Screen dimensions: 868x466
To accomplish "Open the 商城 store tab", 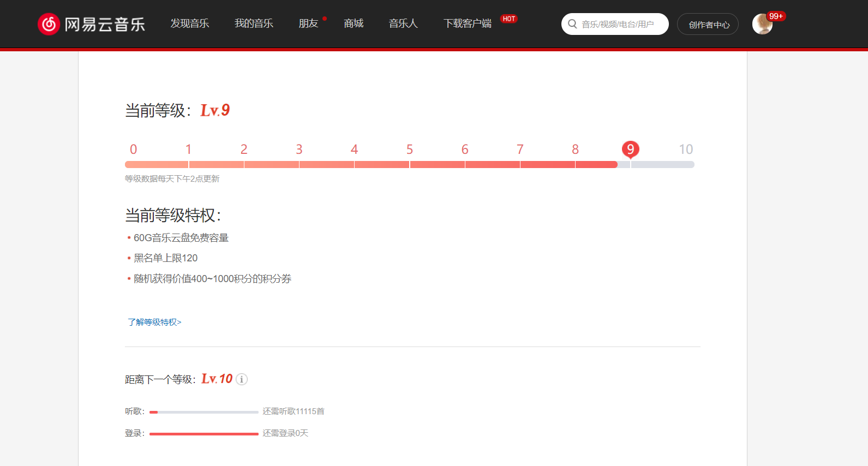I will pyautogui.click(x=354, y=23).
